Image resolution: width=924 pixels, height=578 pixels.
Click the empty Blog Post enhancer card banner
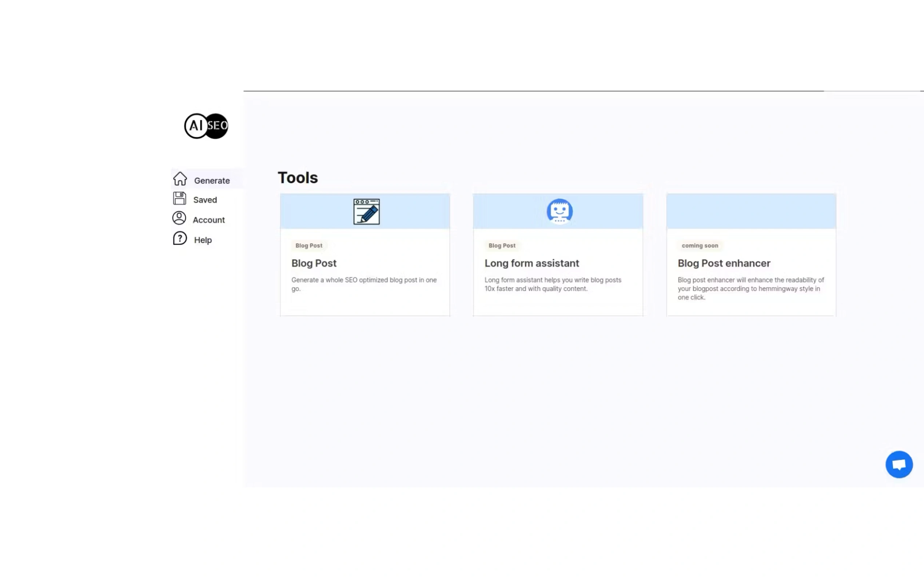point(750,211)
